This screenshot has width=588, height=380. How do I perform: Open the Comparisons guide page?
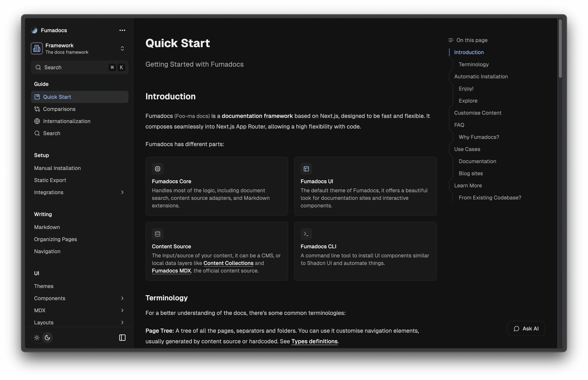59,109
